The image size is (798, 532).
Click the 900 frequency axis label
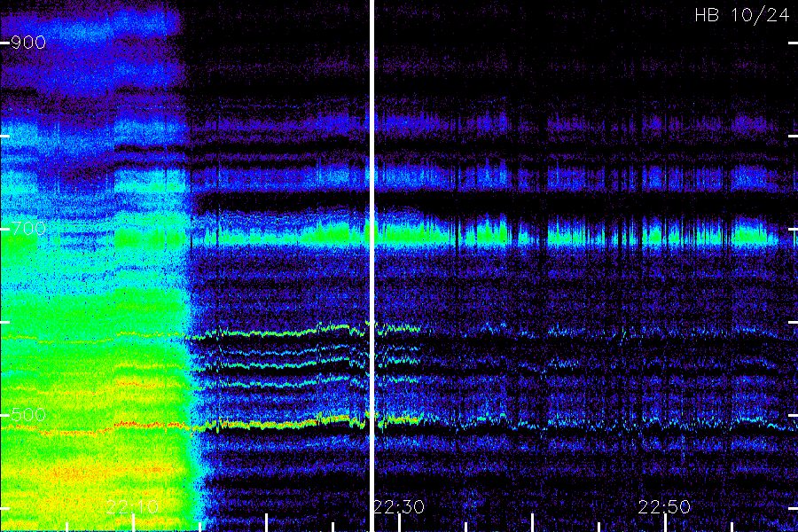click(x=28, y=43)
